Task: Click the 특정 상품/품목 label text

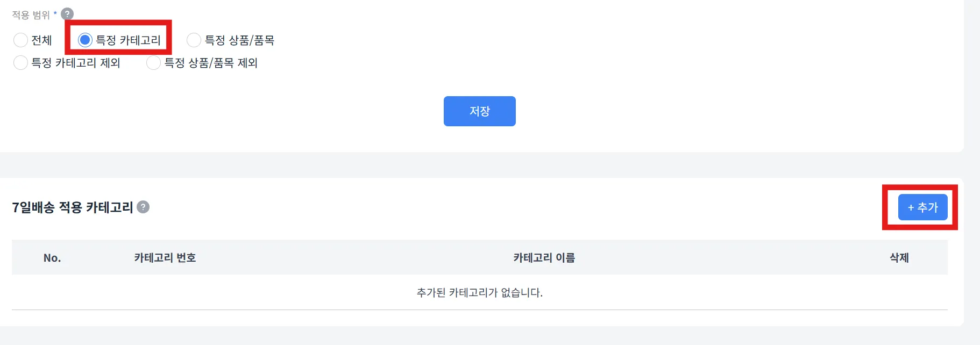Action: [239, 40]
